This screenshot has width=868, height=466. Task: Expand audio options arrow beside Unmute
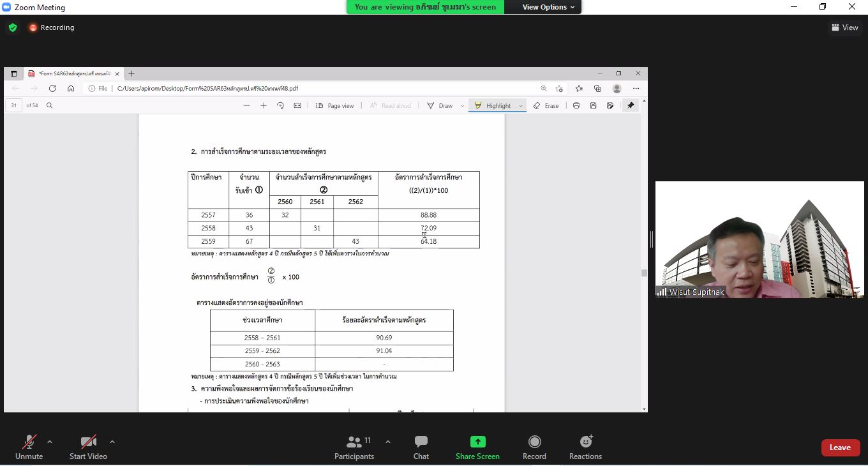point(50,442)
